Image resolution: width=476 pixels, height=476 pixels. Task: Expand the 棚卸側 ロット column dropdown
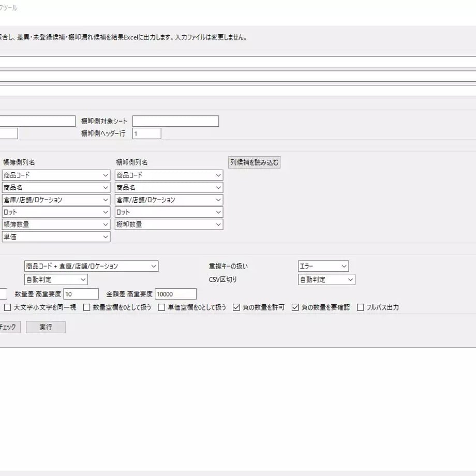click(169, 212)
